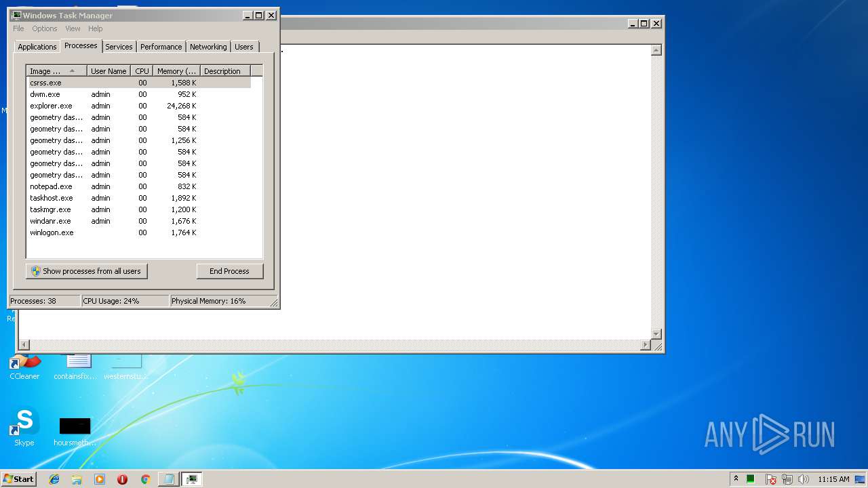Image resolution: width=868 pixels, height=488 pixels.
Task: Switch to the Performance tab
Action: click(x=161, y=47)
